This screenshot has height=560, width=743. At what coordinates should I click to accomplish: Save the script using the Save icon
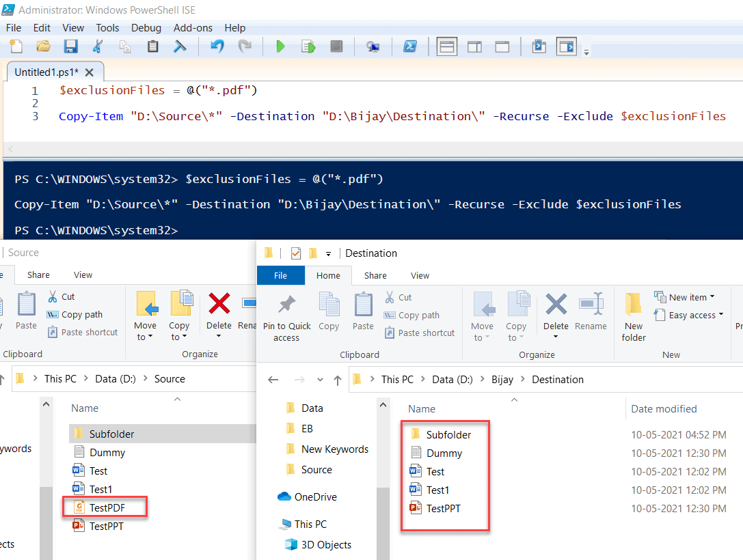click(x=70, y=46)
